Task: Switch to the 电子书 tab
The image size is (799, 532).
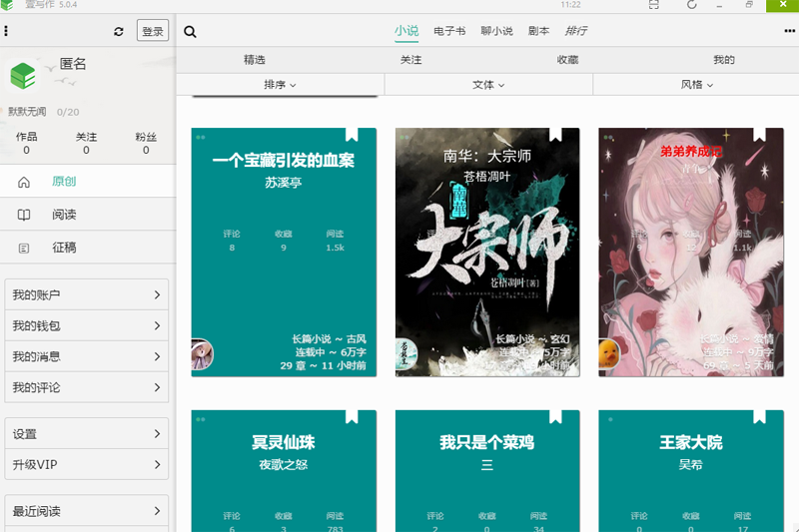Action: pos(449,31)
